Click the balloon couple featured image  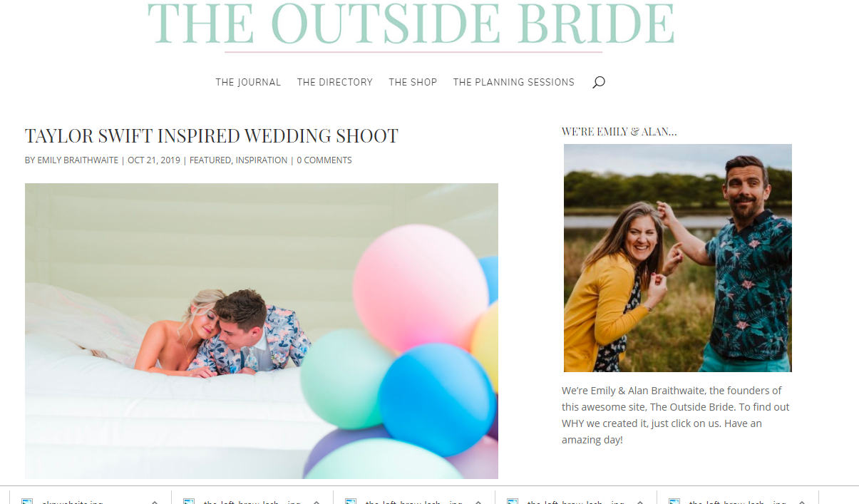coord(262,331)
